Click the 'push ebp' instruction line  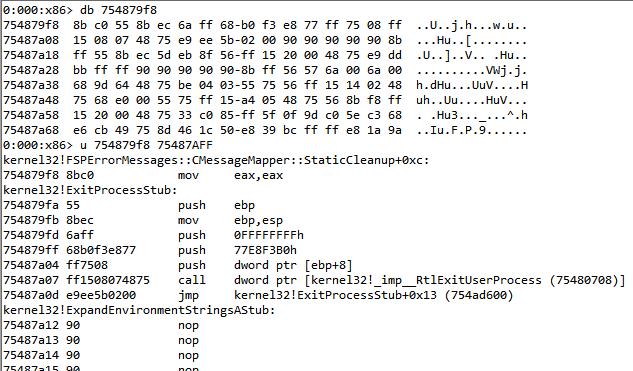pos(129,205)
